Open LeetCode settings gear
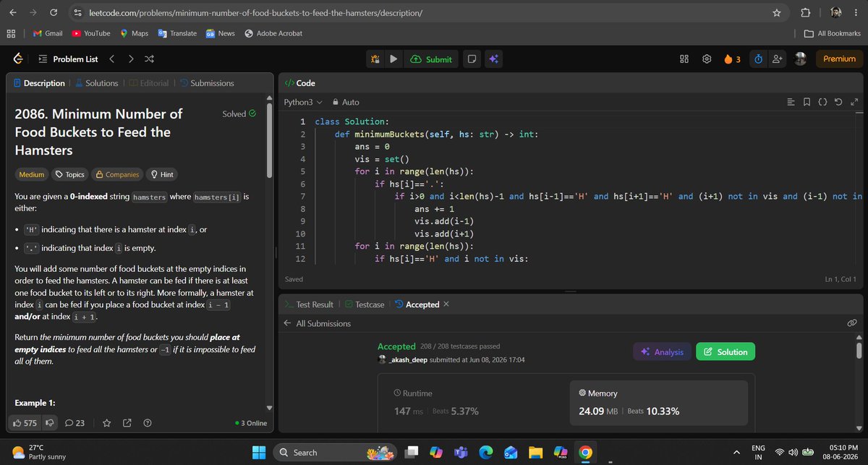Viewport: 868px width, 465px height. click(707, 59)
